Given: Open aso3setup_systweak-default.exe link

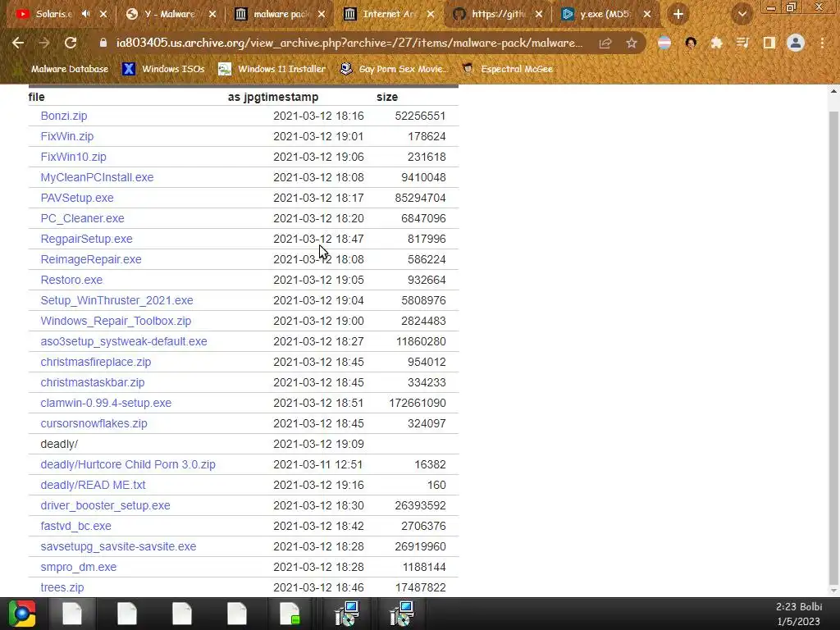Looking at the screenshot, I should 124,341.
